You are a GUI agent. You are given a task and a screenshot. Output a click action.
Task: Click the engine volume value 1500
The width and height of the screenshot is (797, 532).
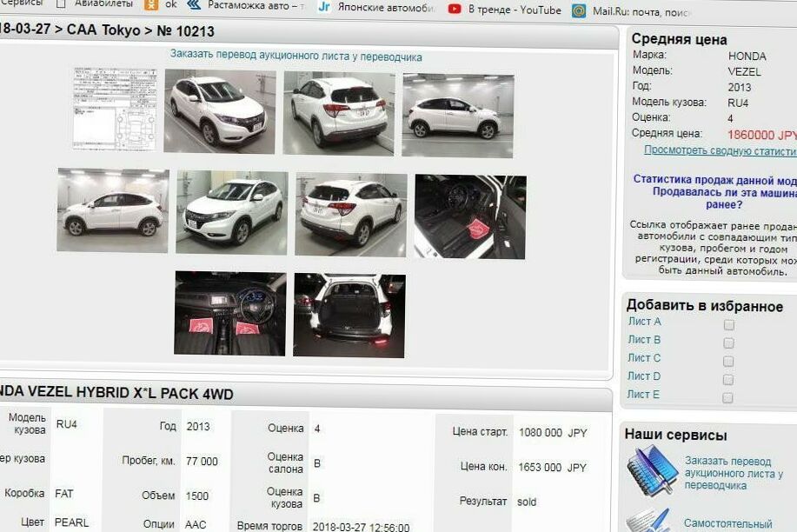(197, 495)
